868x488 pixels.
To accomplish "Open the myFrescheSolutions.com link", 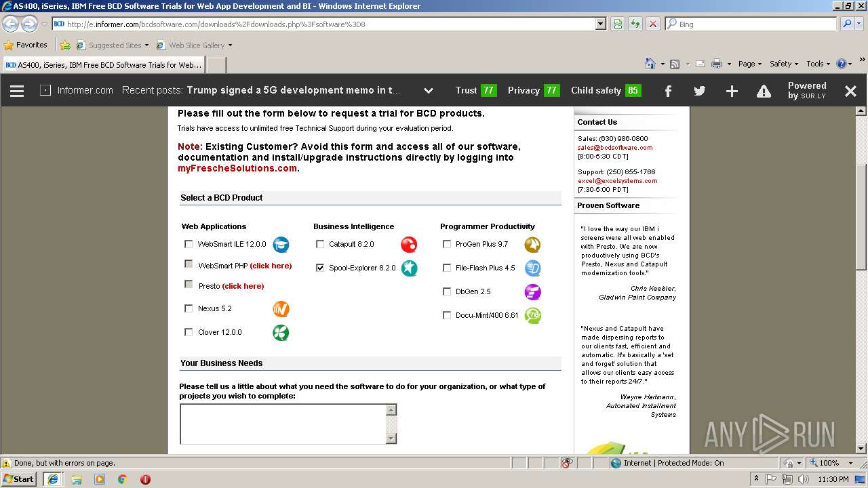I will point(237,168).
